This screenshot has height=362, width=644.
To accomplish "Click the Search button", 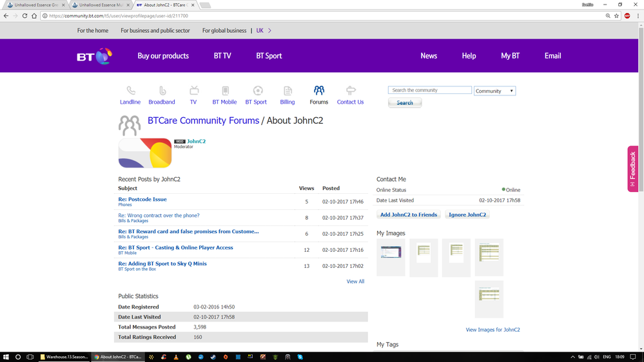I will [405, 102].
